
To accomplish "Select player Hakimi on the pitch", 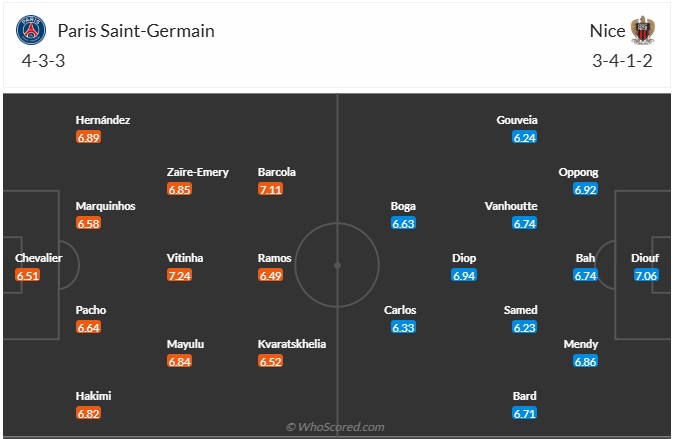I will (x=94, y=396).
